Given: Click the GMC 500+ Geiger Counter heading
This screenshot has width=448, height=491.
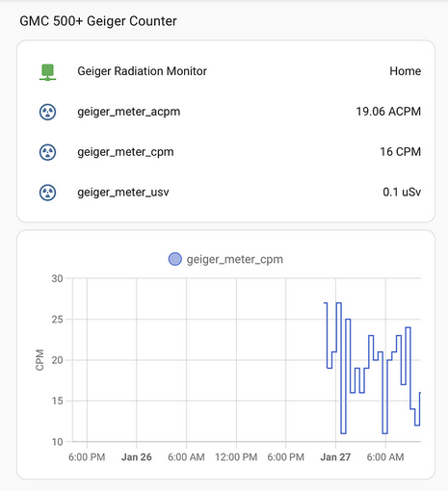Looking at the screenshot, I should (x=98, y=21).
